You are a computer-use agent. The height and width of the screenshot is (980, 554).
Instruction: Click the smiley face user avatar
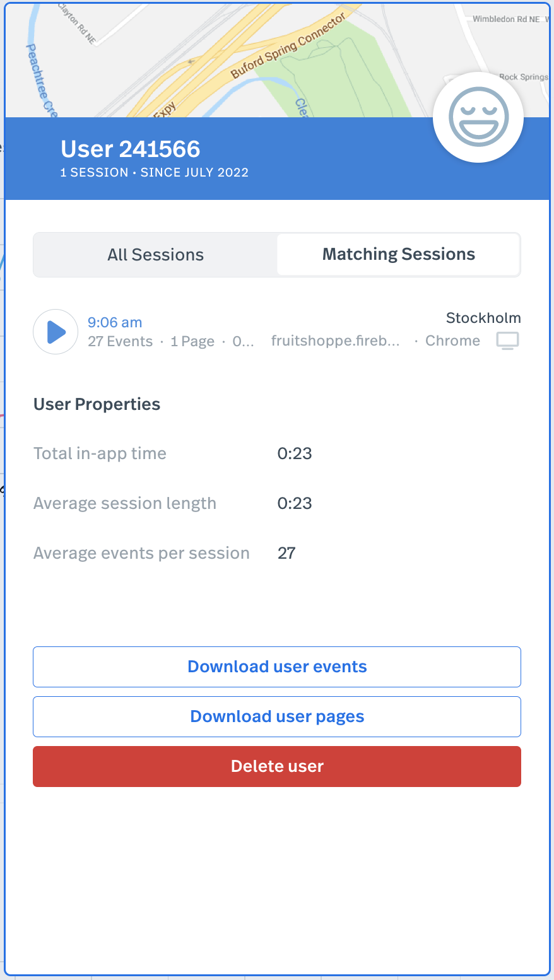(x=478, y=117)
